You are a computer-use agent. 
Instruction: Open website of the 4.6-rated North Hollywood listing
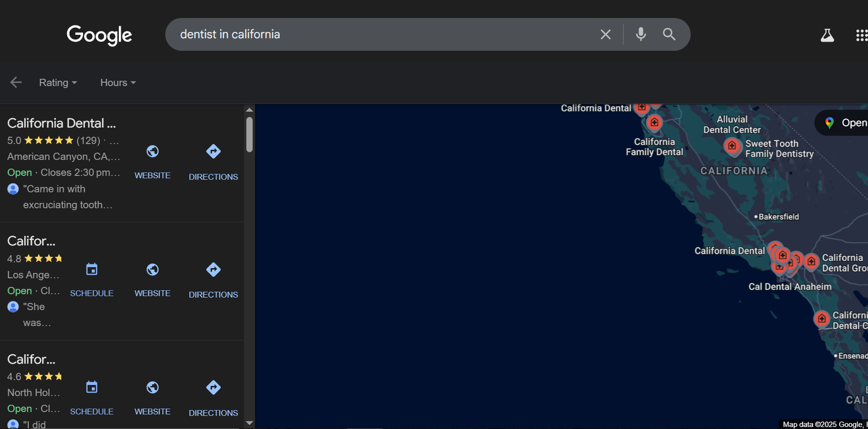pyautogui.click(x=152, y=398)
